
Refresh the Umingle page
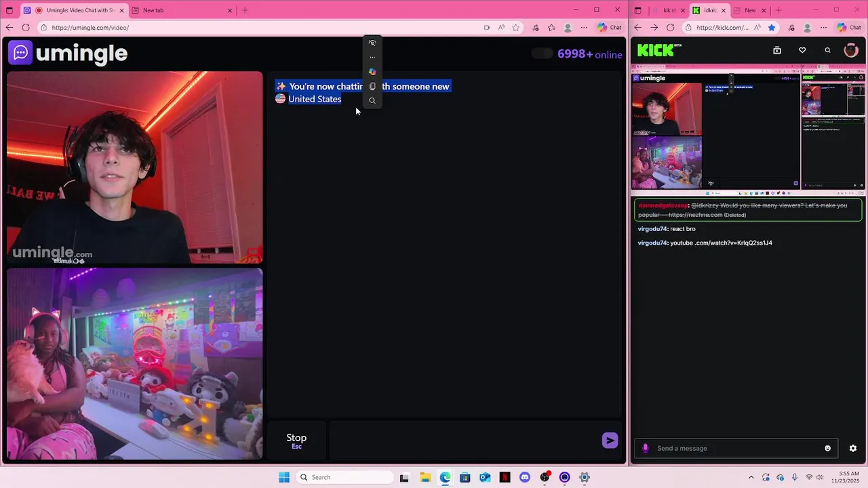pyautogui.click(x=26, y=28)
